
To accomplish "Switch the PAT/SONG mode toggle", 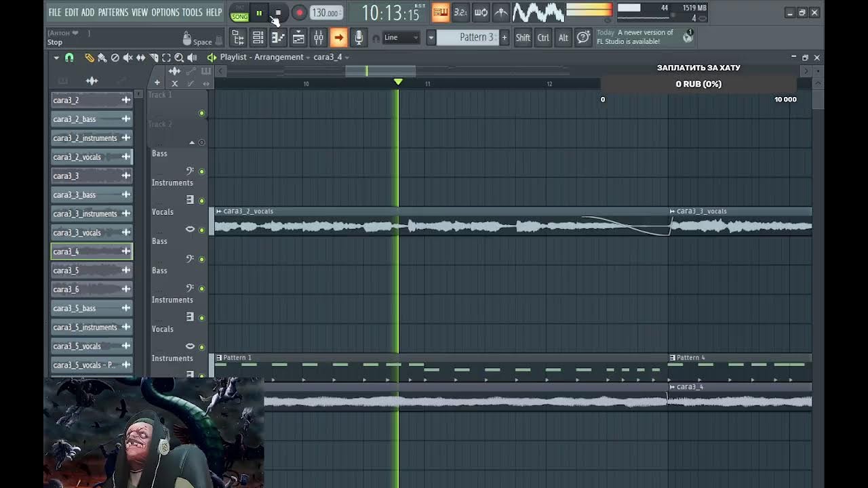I will pos(239,13).
